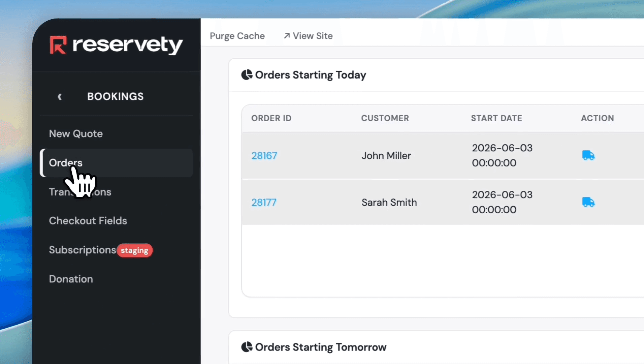Collapse the Bookings menu with back chevron
The height and width of the screenshot is (364, 644).
[x=60, y=97]
